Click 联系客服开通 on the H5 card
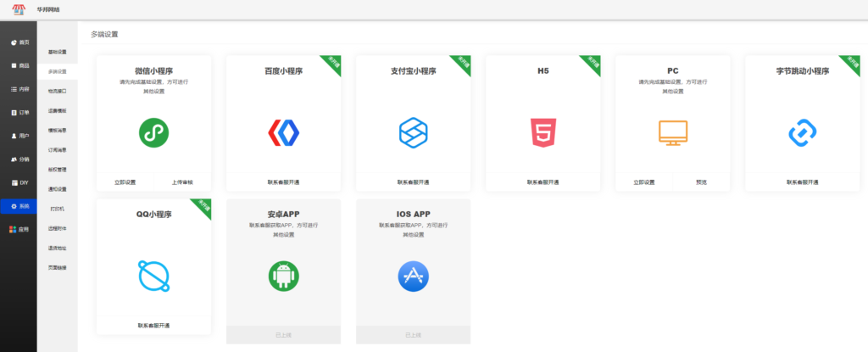The image size is (868, 352). [543, 182]
